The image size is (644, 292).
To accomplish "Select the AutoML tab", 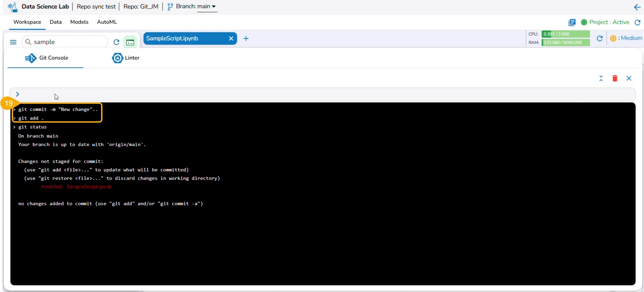I will (107, 22).
